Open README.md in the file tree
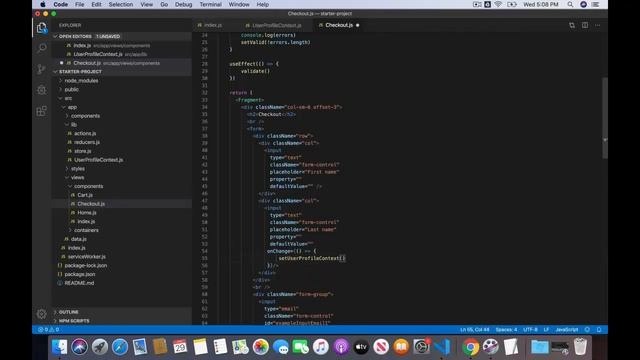 tap(121, 283)
